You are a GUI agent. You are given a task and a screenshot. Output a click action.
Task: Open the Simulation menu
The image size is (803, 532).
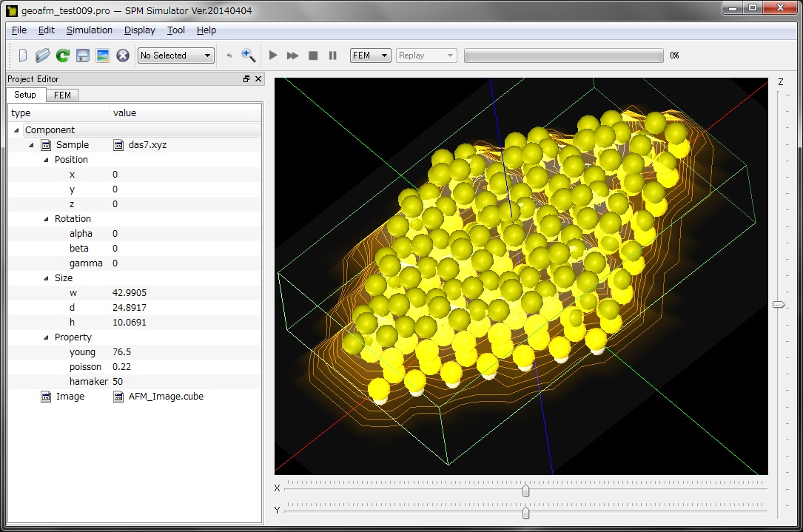point(90,30)
